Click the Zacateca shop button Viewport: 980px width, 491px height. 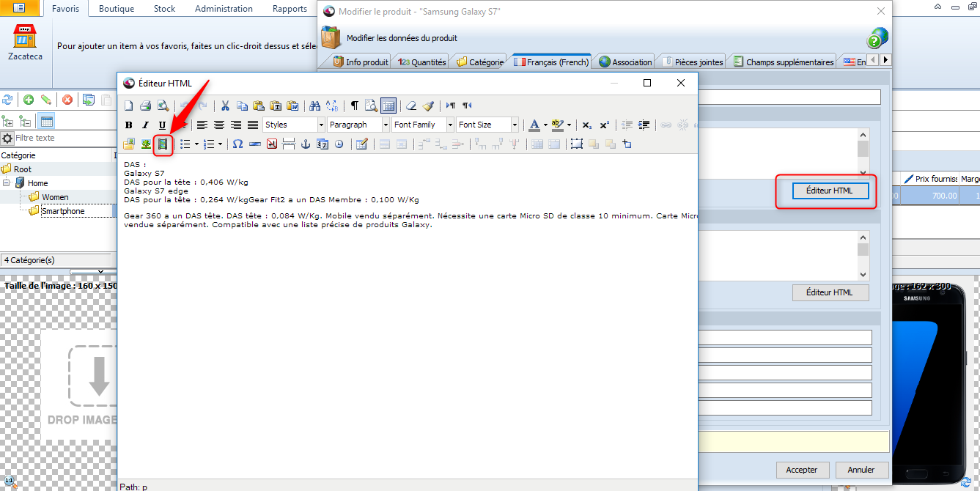(x=26, y=43)
